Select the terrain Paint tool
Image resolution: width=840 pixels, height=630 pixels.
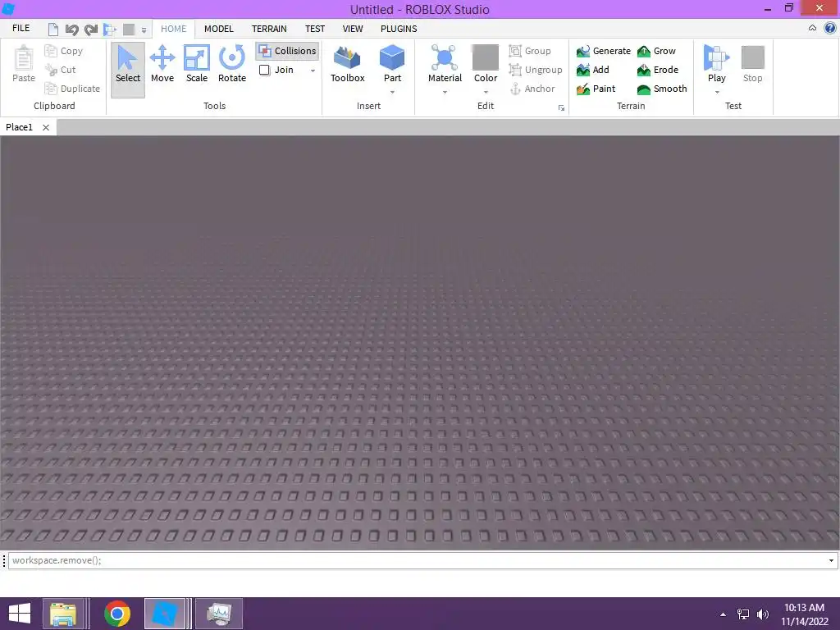pyautogui.click(x=596, y=89)
